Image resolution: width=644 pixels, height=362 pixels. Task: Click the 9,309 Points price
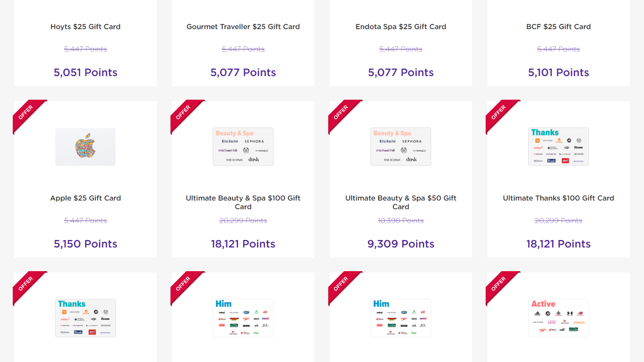(x=400, y=244)
